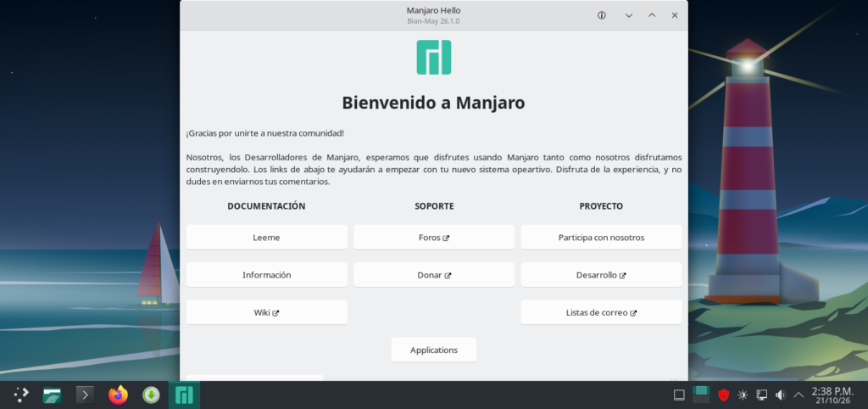Select Participa con nosotros
The width and height of the screenshot is (868, 409).
click(x=601, y=238)
